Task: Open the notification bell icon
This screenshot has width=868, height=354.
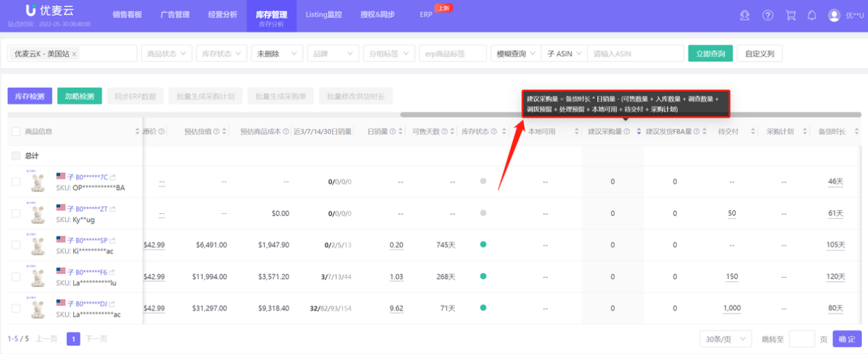Action: tap(812, 15)
